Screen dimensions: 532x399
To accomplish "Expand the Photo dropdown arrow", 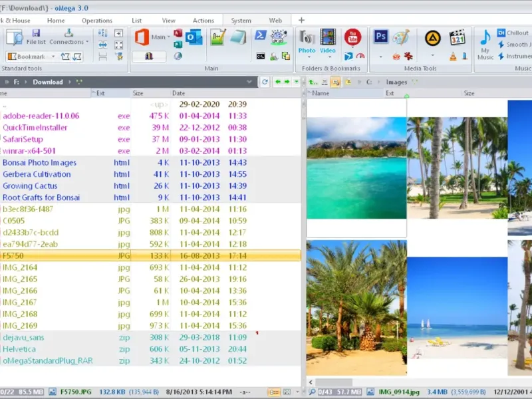I will pos(309,57).
